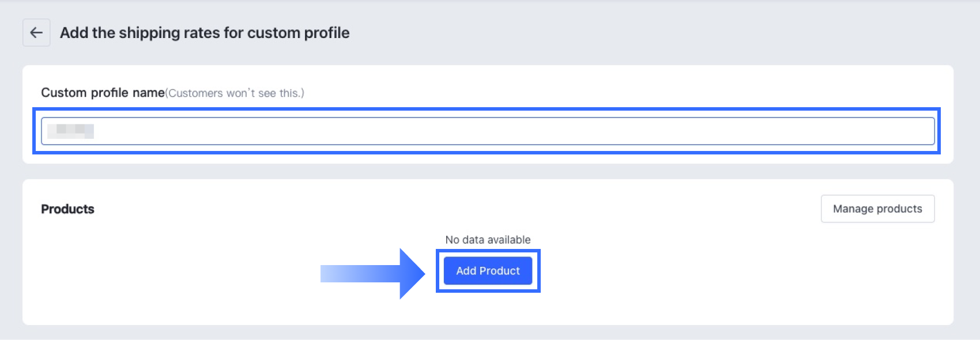Select the 'Add Product' label text

488,271
